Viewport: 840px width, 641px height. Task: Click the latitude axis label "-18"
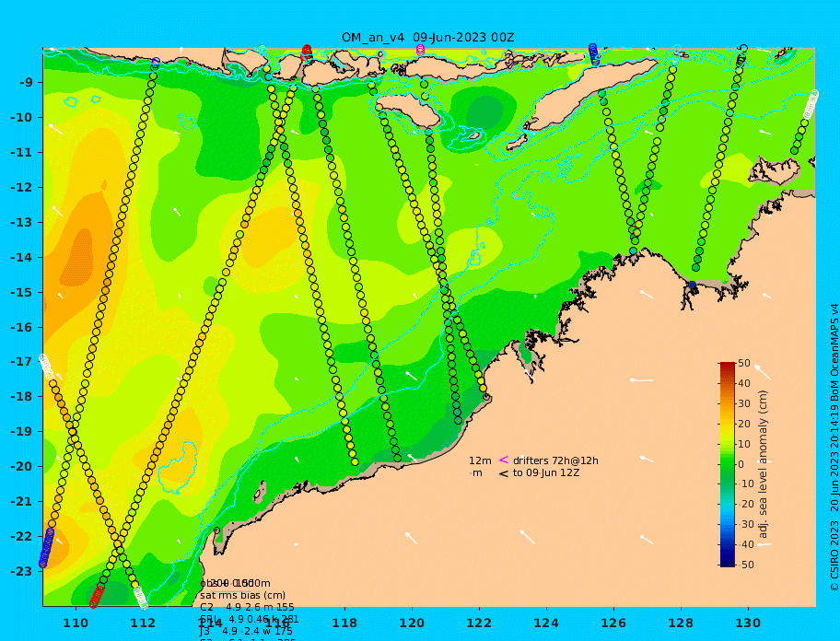coord(21,397)
